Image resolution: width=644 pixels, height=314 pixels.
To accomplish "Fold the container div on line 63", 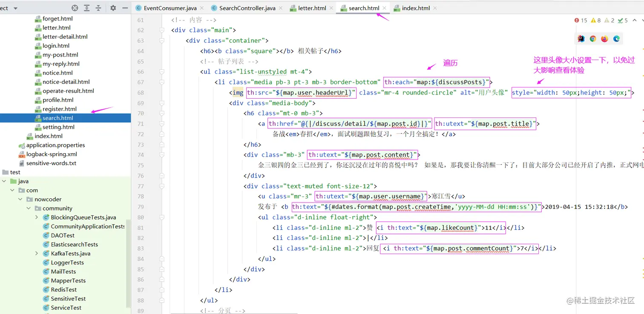I will coord(162,41).
